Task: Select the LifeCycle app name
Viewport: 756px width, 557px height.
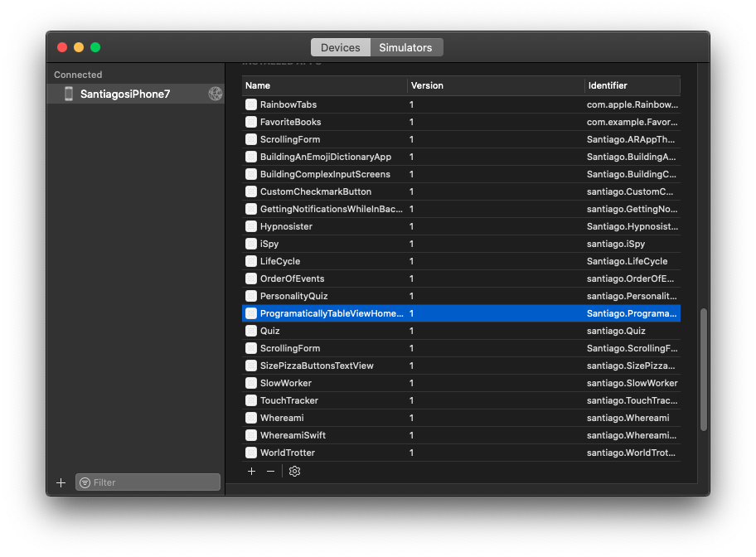Action: point(279,261)
